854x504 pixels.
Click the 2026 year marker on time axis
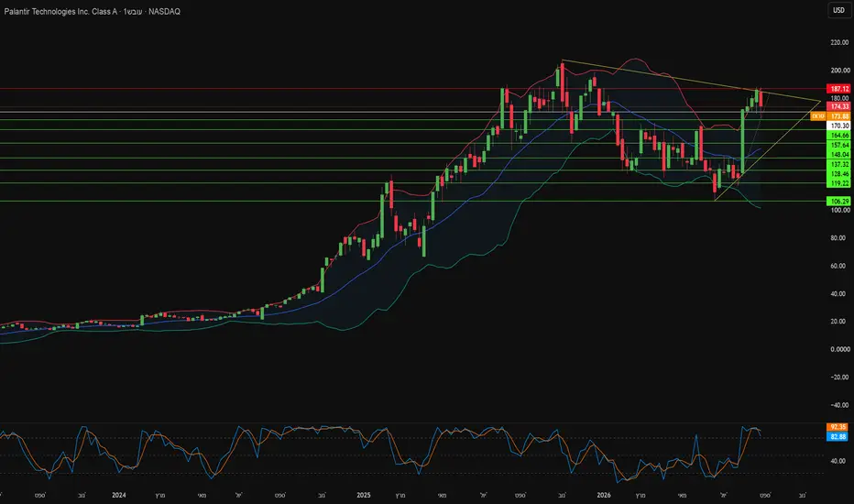coord(604,495)
